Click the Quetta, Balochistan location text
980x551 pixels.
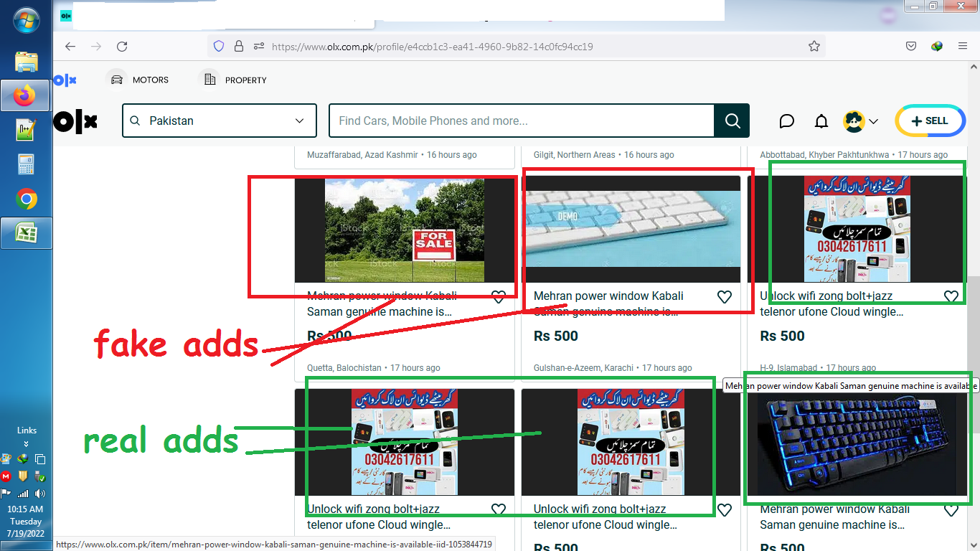pyautogui.click(x=344, y=368)
